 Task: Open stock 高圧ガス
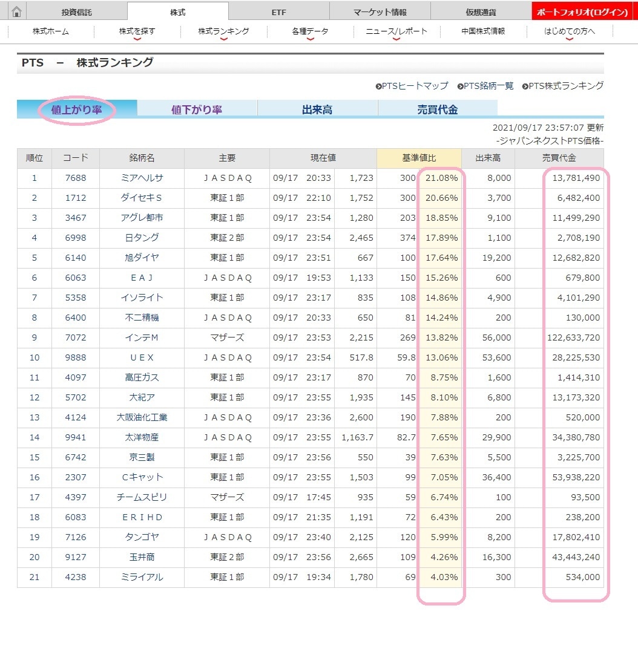coord(142,377)
